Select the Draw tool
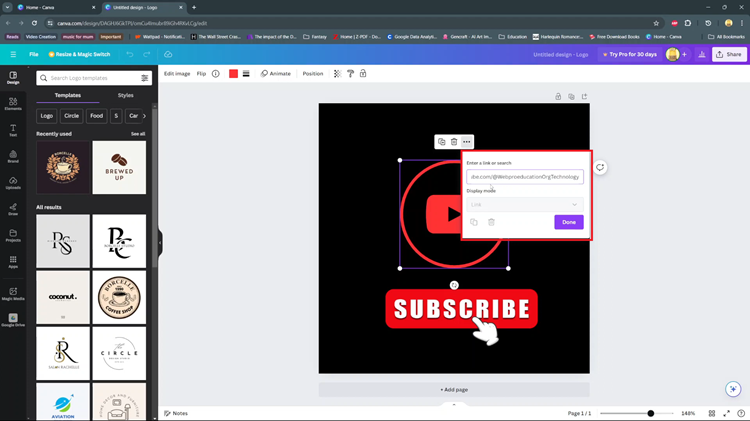The image size is (750, 421). coord(13,209)
